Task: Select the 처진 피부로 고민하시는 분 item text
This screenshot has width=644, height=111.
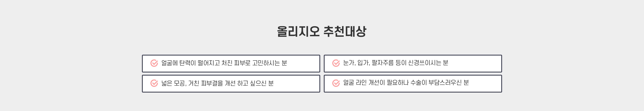Action: 254,63
